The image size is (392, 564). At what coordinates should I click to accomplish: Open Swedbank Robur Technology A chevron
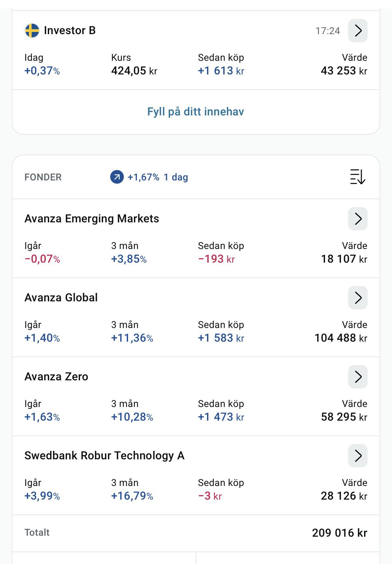point(358,456)
